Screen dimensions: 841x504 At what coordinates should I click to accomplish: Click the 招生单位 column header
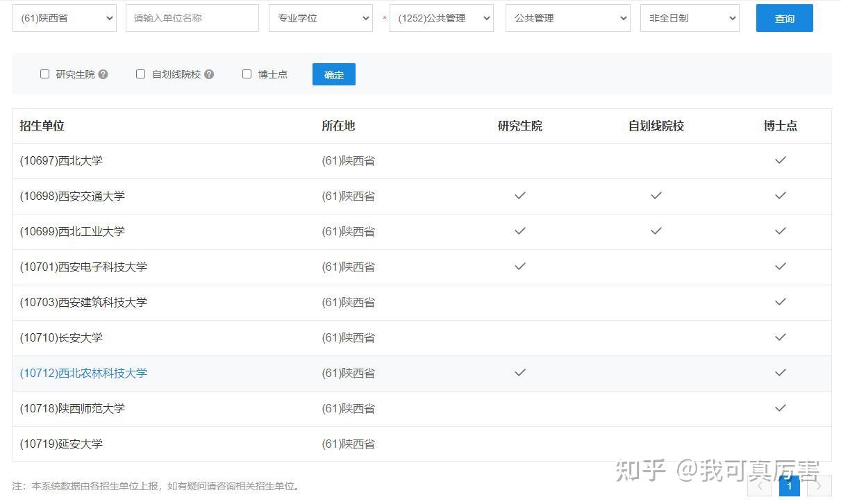click(42, 126)
